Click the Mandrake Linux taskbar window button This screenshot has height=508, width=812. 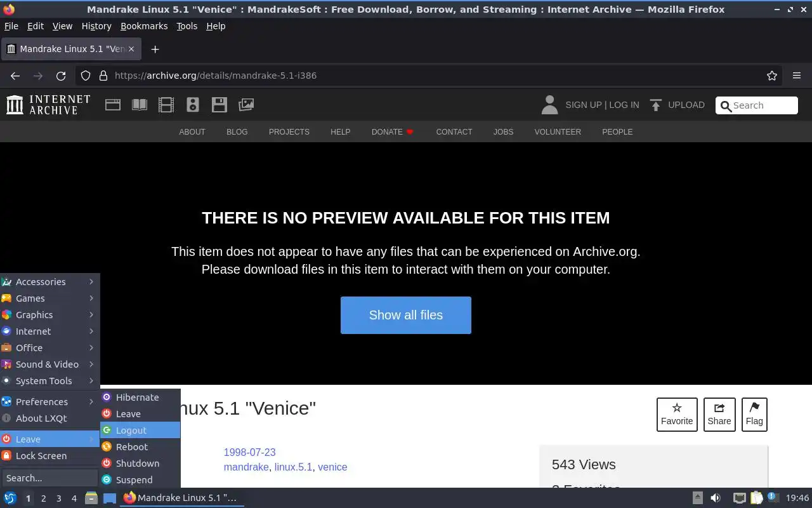pyautogui.click(x=182, y=498)
